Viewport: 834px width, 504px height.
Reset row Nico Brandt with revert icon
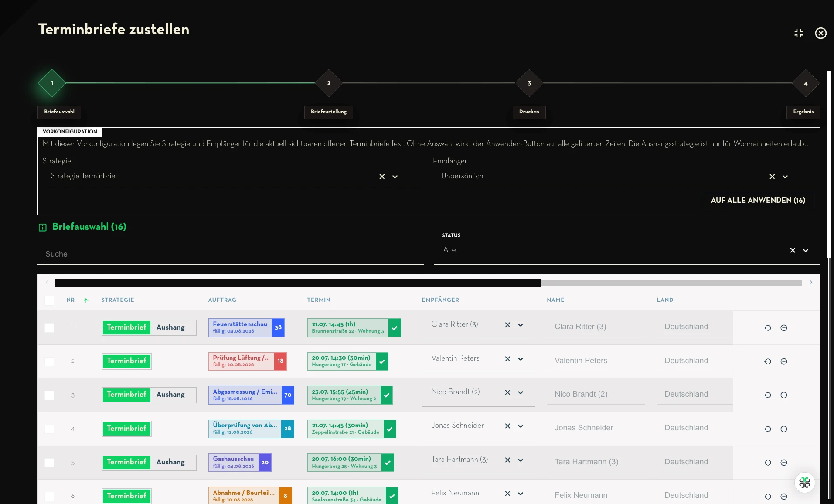coord(768,395)
